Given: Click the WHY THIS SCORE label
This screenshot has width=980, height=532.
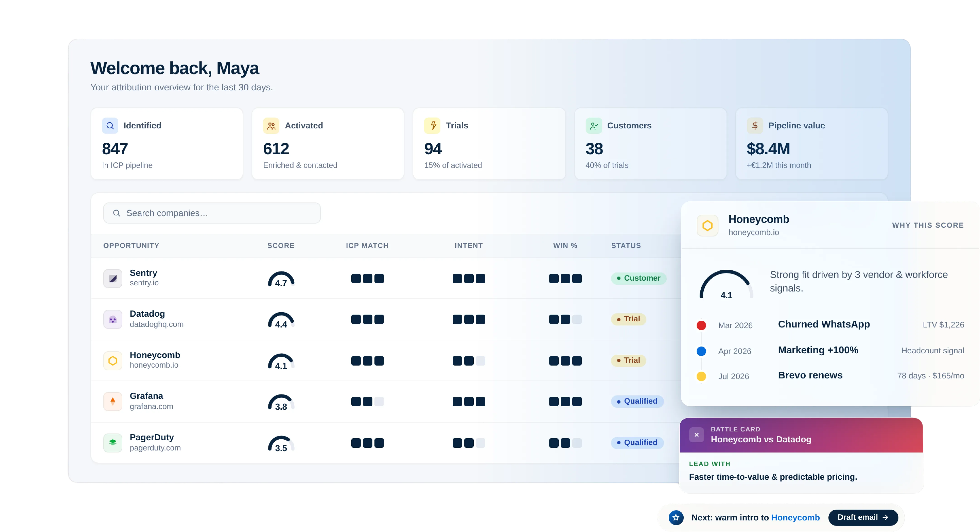Looking at the screenshot, I should 928,225.
